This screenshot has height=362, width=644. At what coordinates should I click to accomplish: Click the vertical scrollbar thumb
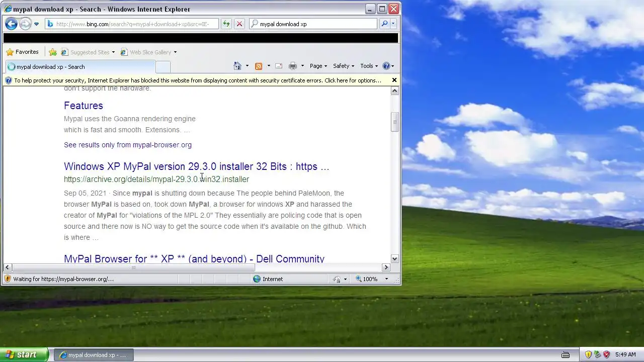point(395,122)
